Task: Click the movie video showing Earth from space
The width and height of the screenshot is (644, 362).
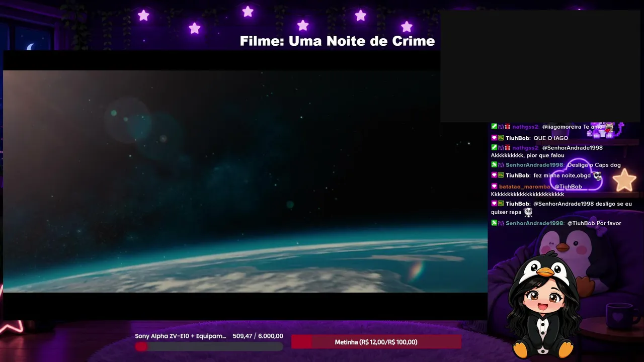Action: [246, 181]
